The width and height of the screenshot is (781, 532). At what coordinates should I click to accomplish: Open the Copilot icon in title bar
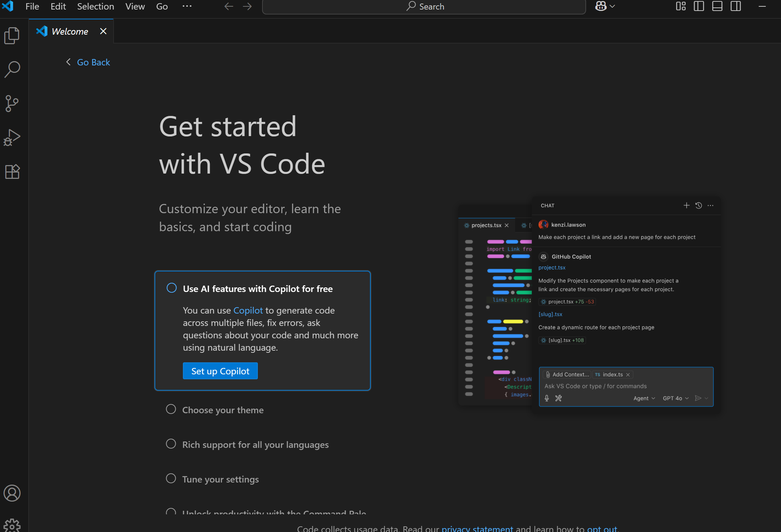tap(601, 6)
